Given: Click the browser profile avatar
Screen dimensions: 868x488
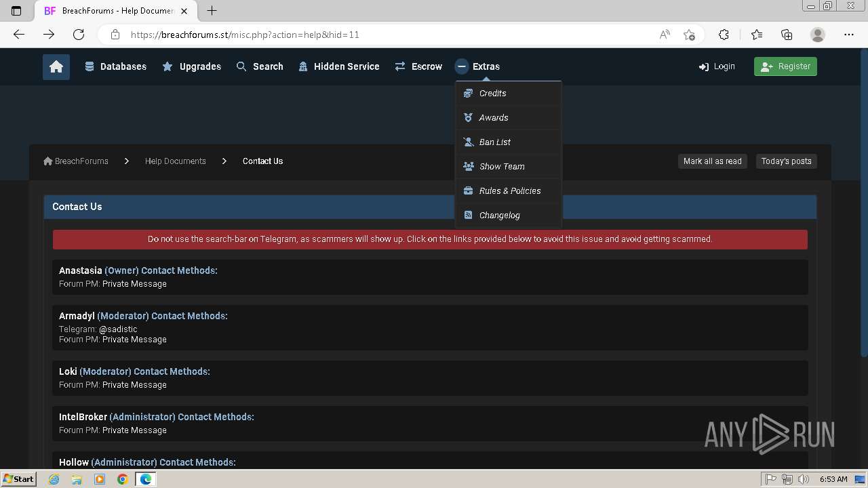Looking at the screenshot, I should click(818, 35).
